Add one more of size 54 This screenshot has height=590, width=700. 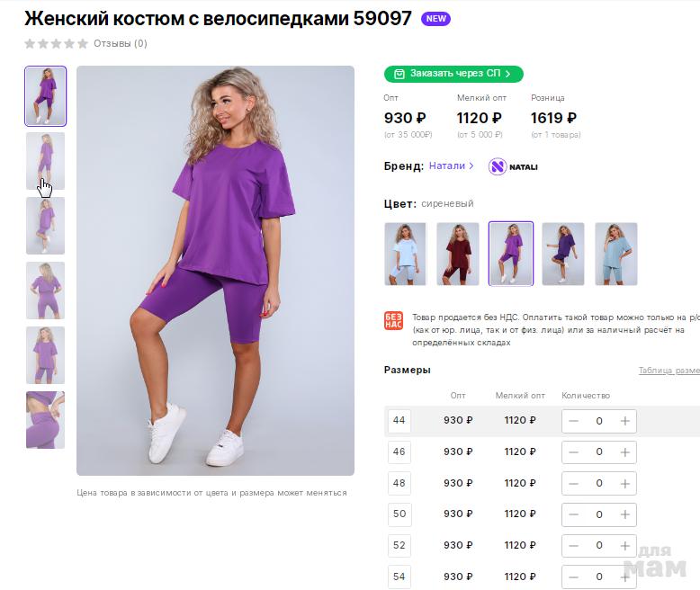624,577
